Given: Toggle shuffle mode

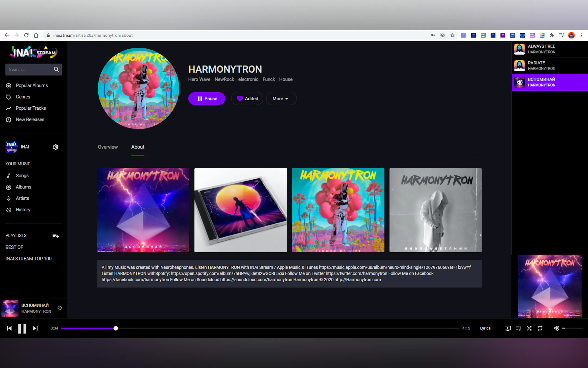Looking at the screenshot, I should pyautogui.click(x=529, y=328).
